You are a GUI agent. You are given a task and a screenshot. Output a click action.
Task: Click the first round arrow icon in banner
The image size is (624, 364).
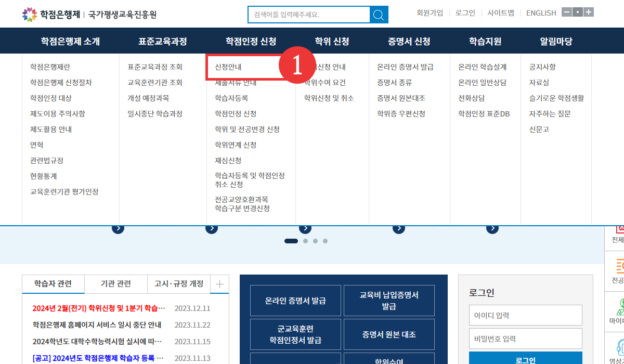[118, 228]
